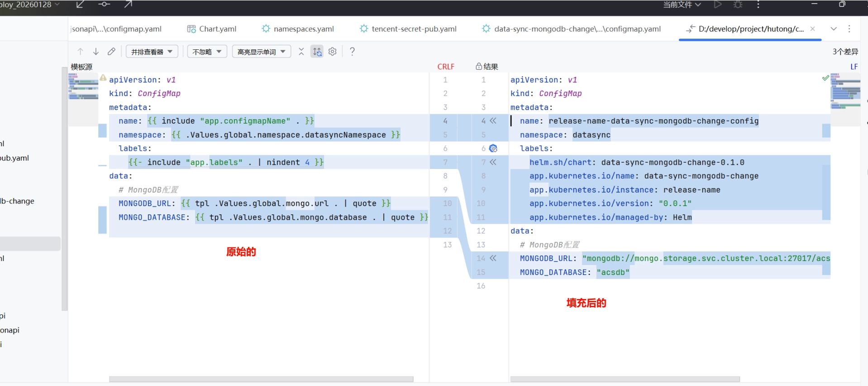This screenshot has height=386, width=868.
Task: Click the run icon in title bar
Action: coord(717,5)
